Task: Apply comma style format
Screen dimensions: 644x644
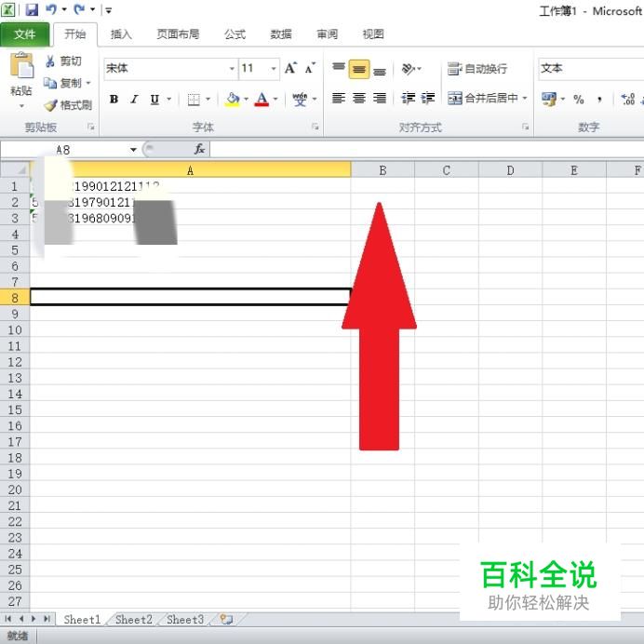Action: (599, 99)
